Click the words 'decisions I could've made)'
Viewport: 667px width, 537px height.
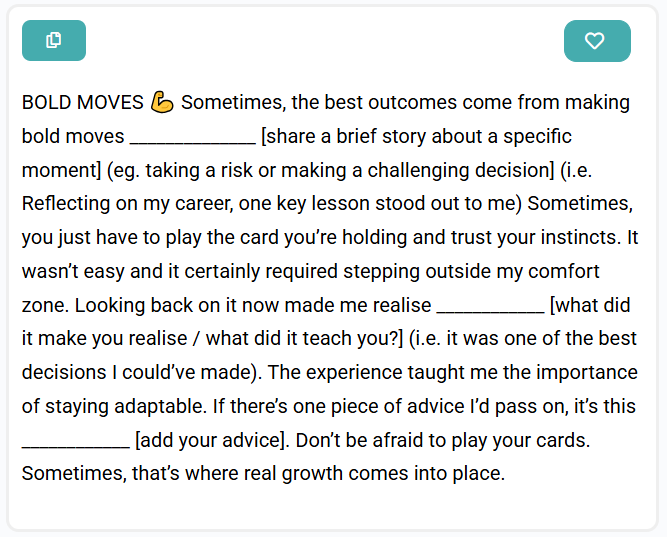click(x=139, y=373)
